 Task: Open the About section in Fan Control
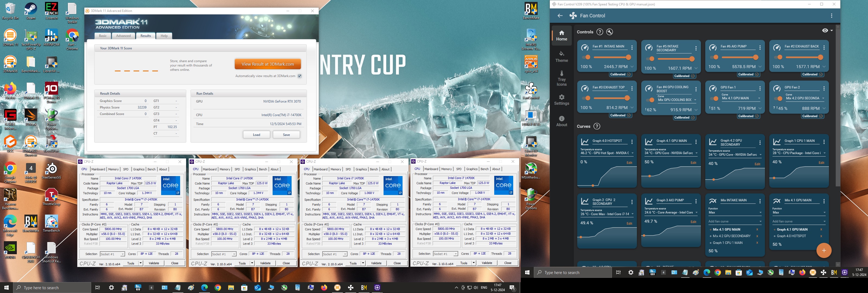[561, 121]
